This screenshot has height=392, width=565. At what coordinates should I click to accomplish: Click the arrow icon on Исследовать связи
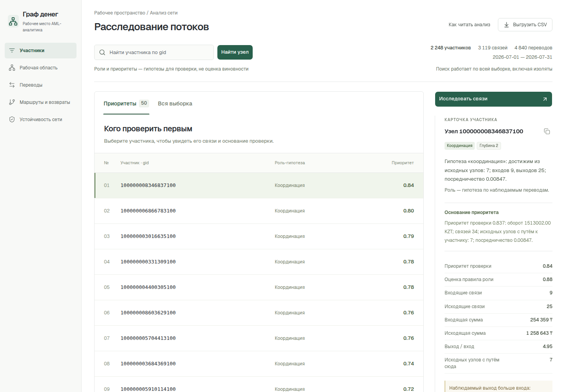click(x=545, y=99)
